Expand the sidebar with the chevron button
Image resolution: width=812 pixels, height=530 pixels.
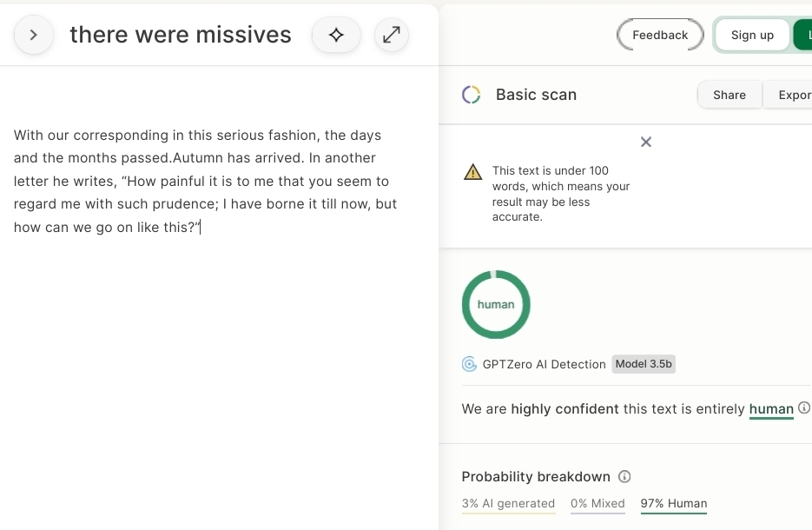(34, 35)
